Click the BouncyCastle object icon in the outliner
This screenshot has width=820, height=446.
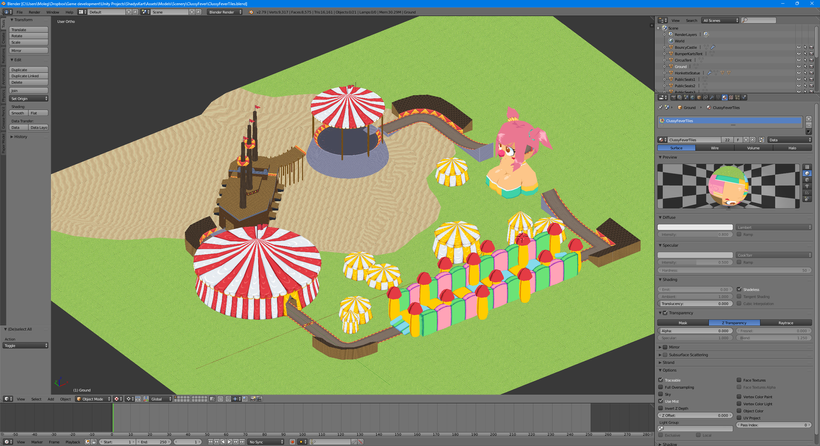[x=671, y=47]
